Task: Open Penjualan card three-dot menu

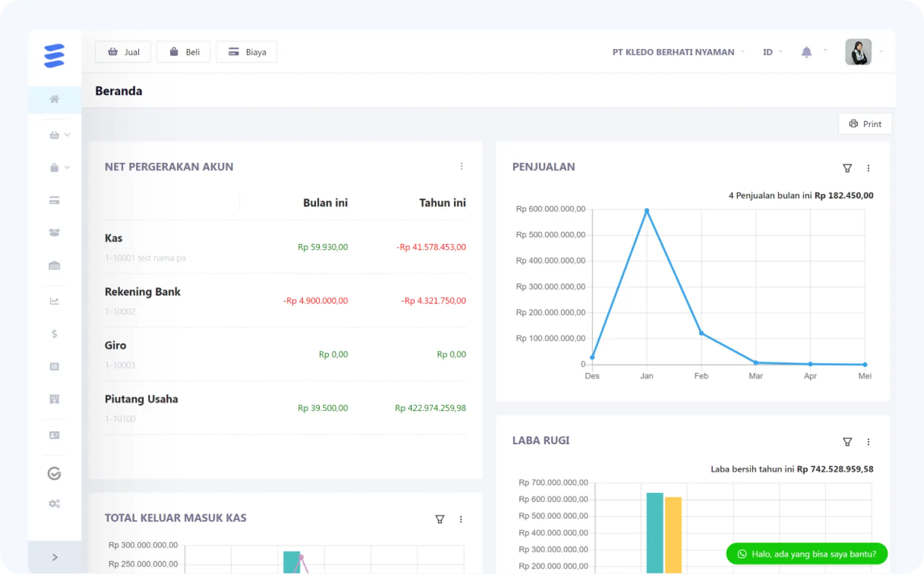Action: pyautogui.click(x=868, y=168)
